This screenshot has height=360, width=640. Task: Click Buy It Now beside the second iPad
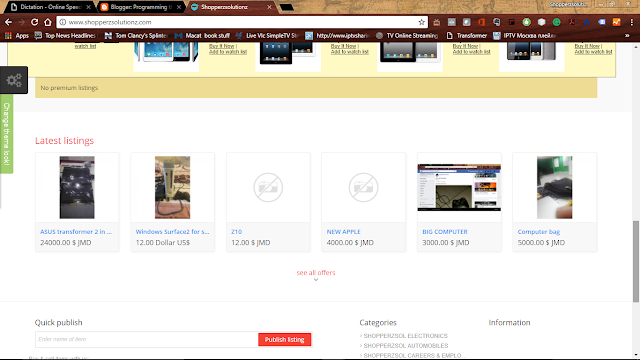click(343, 46)
